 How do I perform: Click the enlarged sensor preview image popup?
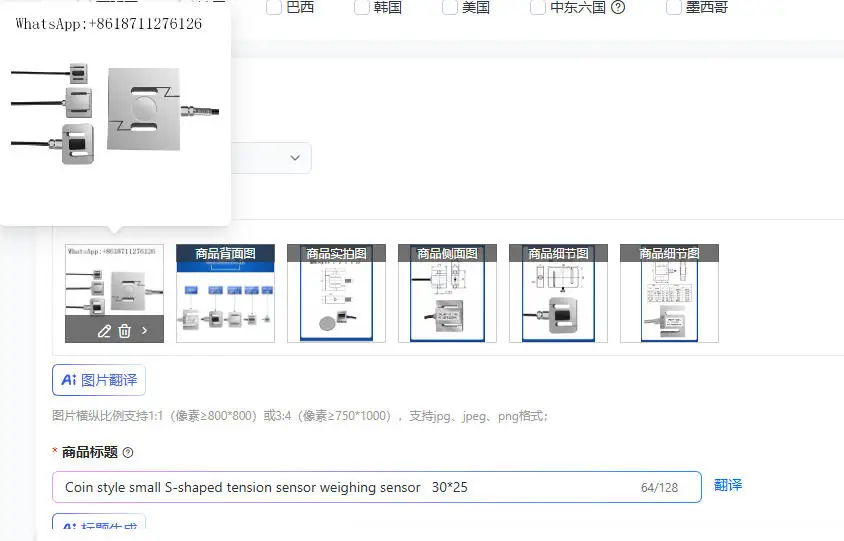[115, 115]
